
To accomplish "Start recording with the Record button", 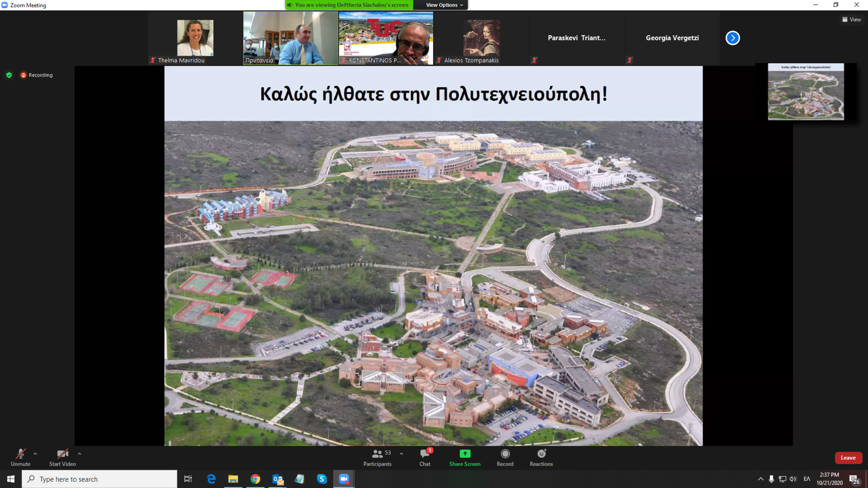I will click(x=505, y=457).
